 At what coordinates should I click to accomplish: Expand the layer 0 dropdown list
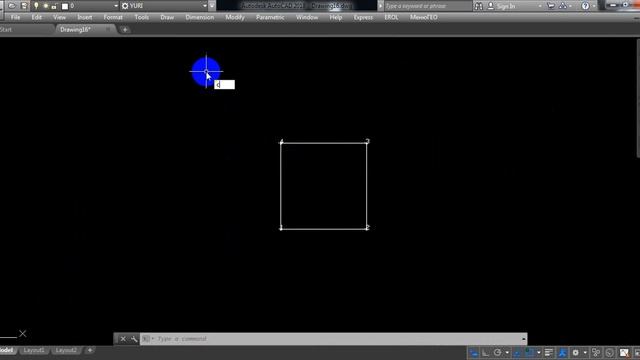coord(116,6)
